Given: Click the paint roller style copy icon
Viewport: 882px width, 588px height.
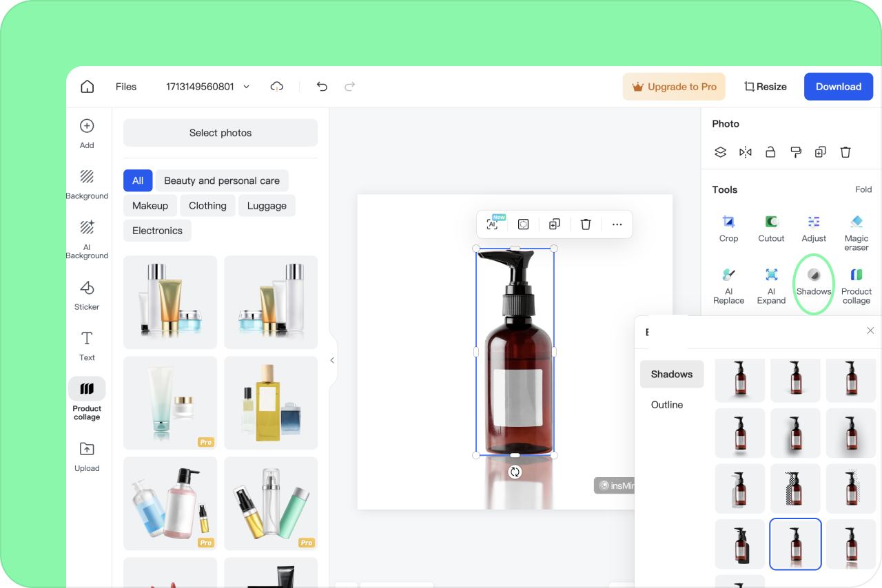Looking at the screenshot, I should (x=795, y=152).
